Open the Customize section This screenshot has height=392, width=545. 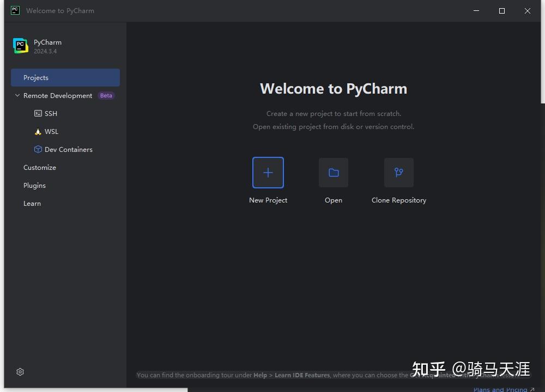(39, 167)
